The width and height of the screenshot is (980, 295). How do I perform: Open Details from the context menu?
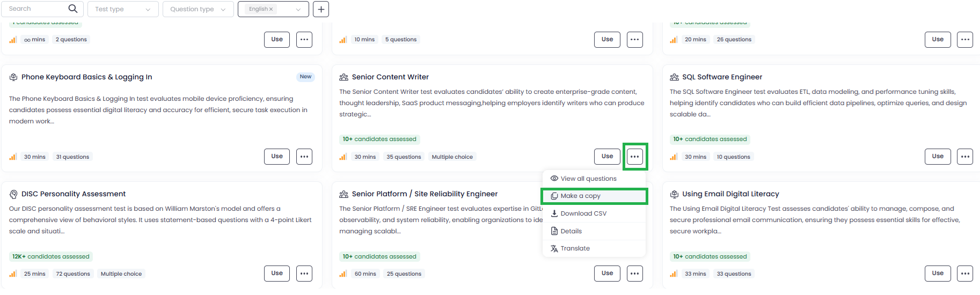[x=571, y=231]
